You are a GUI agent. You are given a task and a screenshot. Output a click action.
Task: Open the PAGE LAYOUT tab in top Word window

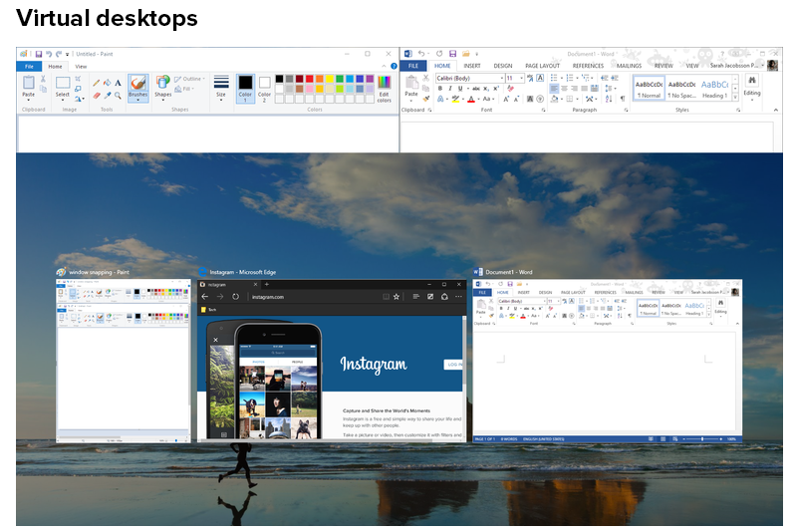[x=542, y=66]
